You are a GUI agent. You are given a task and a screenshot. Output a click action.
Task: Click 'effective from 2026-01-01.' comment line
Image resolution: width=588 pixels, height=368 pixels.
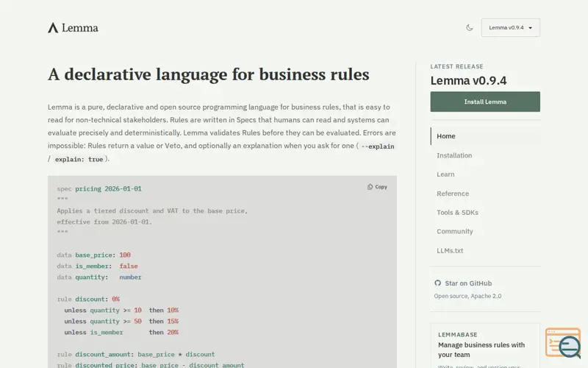[x=104, y=222]
